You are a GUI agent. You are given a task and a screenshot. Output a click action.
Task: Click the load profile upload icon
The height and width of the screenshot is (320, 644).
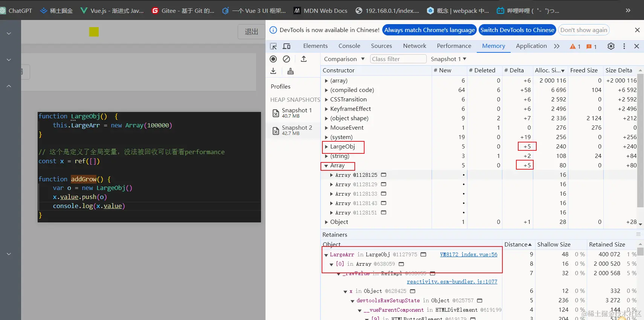coord(304,59)
